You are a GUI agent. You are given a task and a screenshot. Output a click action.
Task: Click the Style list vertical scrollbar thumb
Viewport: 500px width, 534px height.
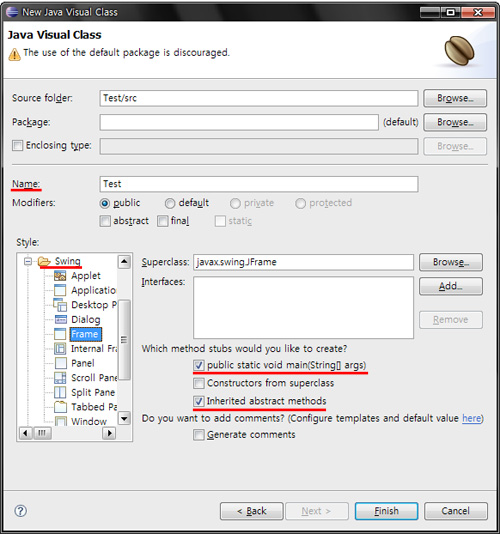[124, 340]
